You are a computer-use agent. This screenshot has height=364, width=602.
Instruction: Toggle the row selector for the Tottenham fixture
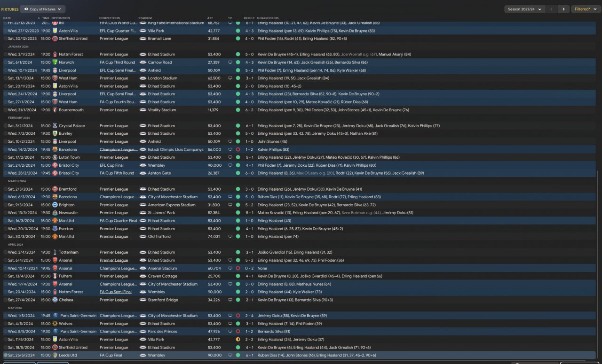pyautogui.click(x=5, y=252)
